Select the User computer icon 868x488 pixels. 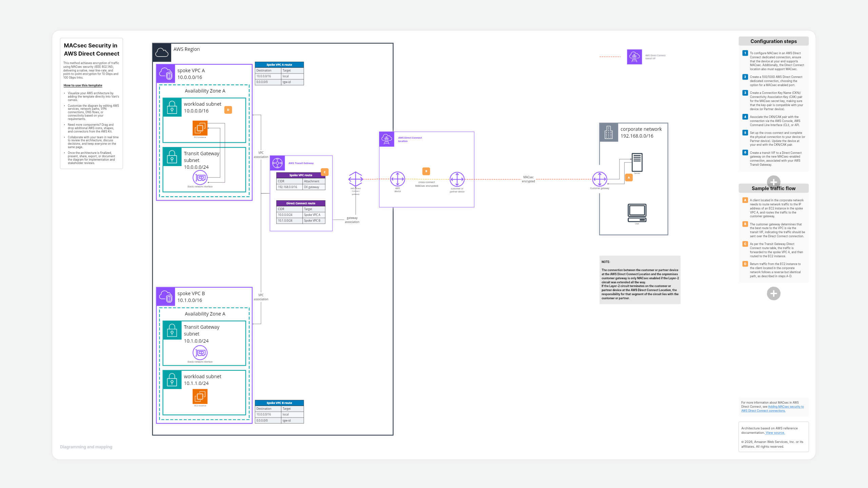point(637,213)
